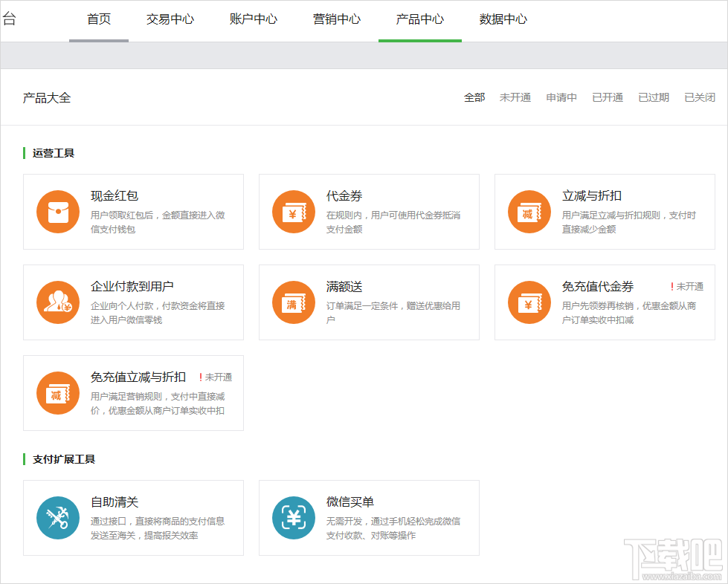Filter products by 已开通 status

coord(608,97)
